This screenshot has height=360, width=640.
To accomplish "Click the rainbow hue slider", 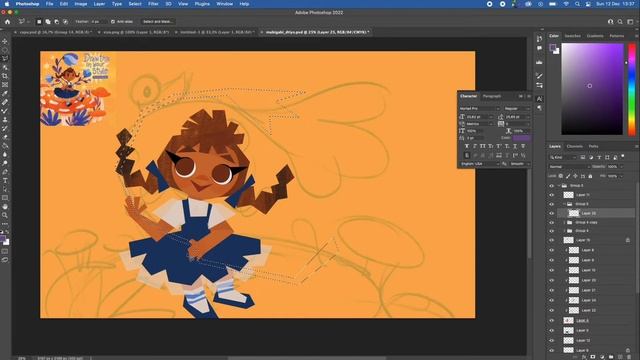I will (x=632, y=89).
